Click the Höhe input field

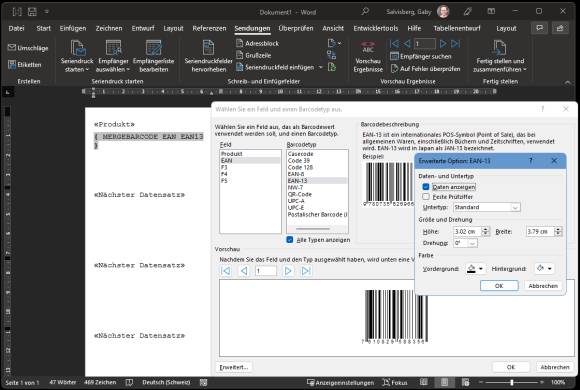[x=468, y=232]
